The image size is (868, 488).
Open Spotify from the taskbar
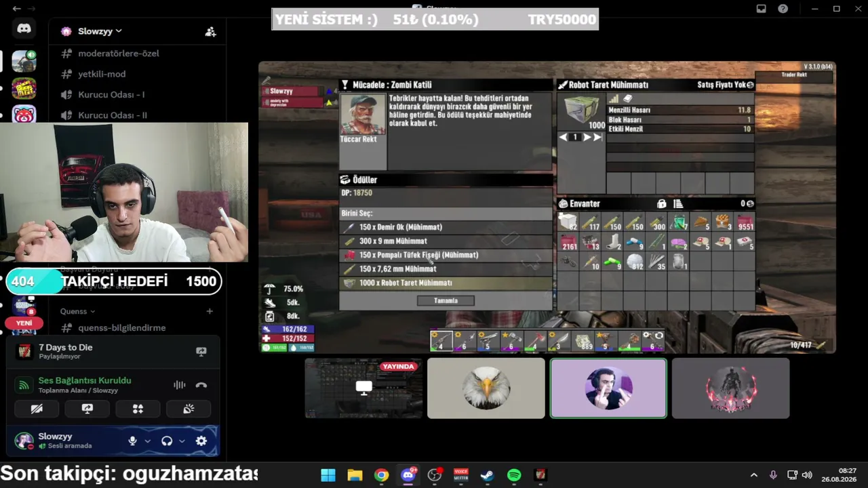pos(514,475)
